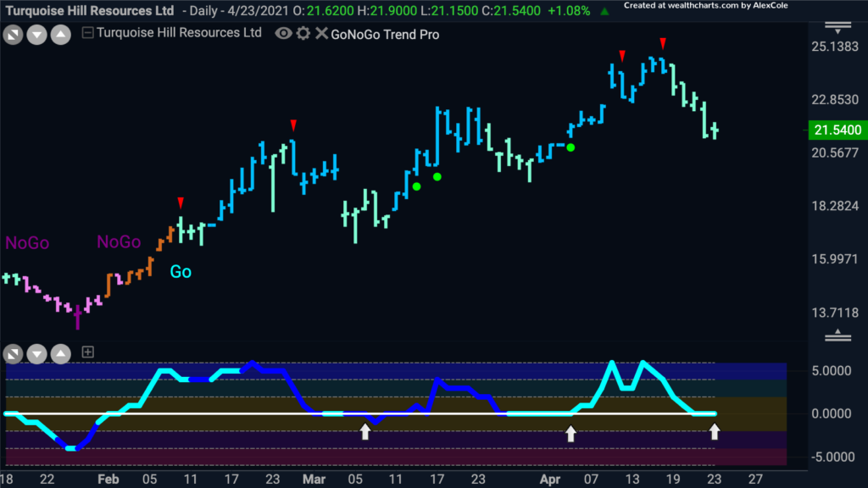Viewport: 868px width, 488px height.
Task: Toggle GoNoGo Trend Pro visibility eye
Action: point(283,33)
